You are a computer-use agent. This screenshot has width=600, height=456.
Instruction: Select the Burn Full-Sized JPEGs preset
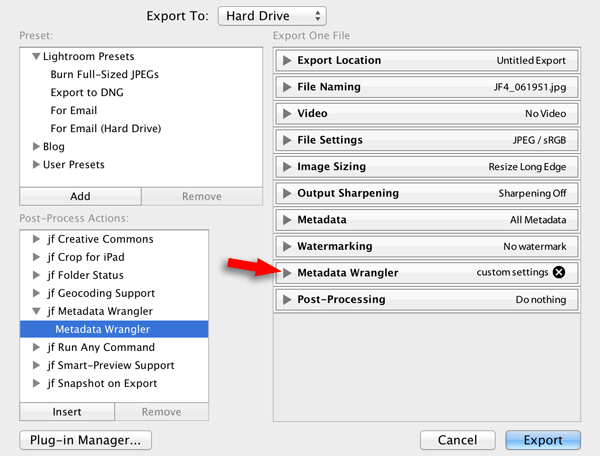click(104, 74)
